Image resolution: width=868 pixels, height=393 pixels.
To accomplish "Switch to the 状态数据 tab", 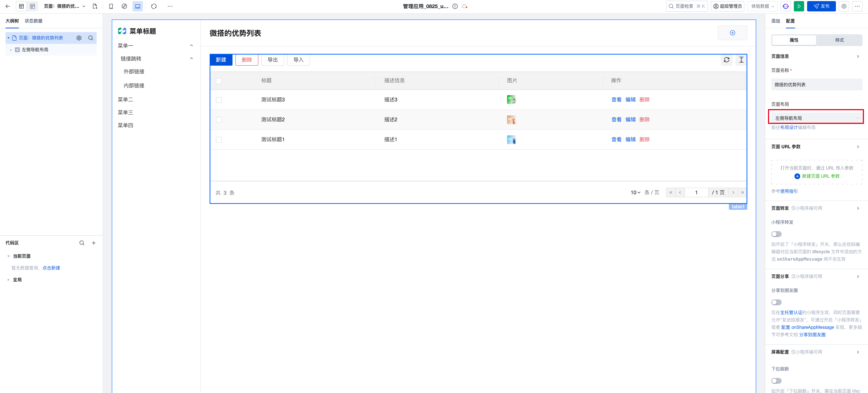I will (x=34, y=21).
